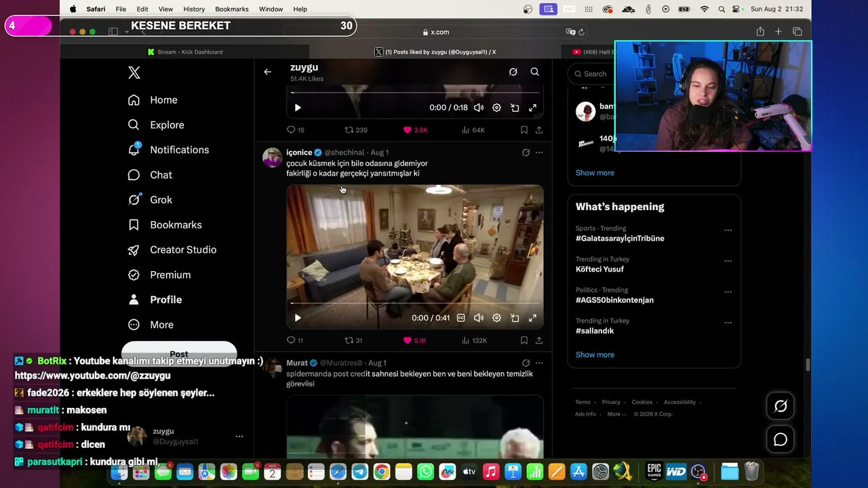This screenshot has width=868, height=488.
Task: Open the #GalatasarayİçinTribüne trend
Action: (620, 239)
